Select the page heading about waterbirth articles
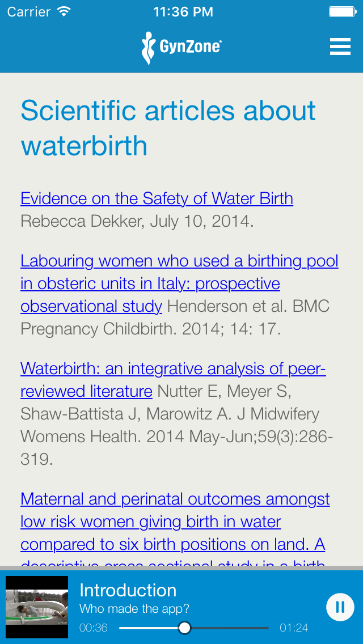The width and height of the screenshot is (363, 644). [x=168, y=128]
